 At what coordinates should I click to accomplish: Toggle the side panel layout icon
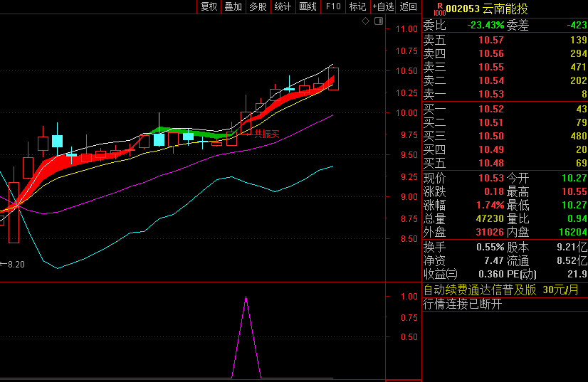tap(379, 21)
